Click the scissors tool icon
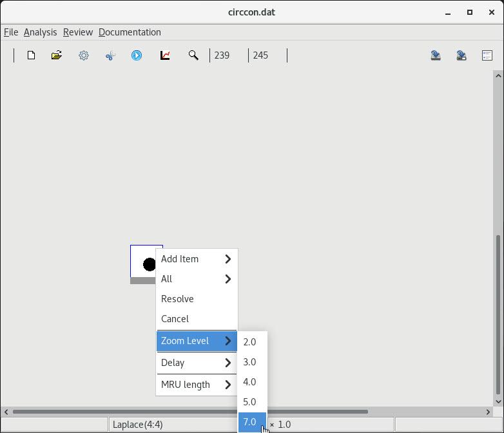 coord(110,55)
